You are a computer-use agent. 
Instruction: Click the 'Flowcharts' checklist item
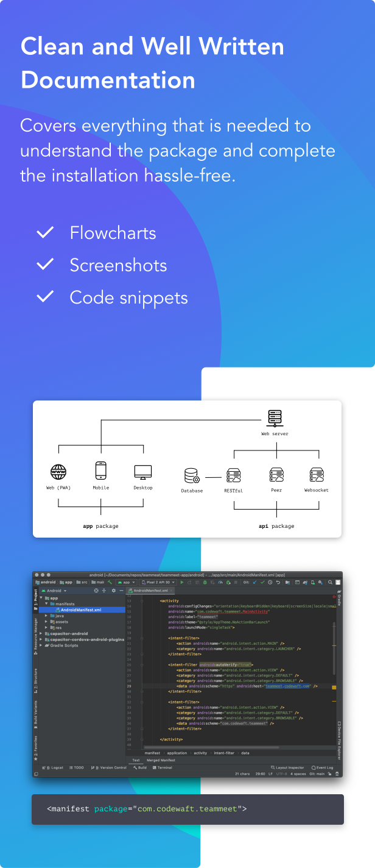click(113, 233)
